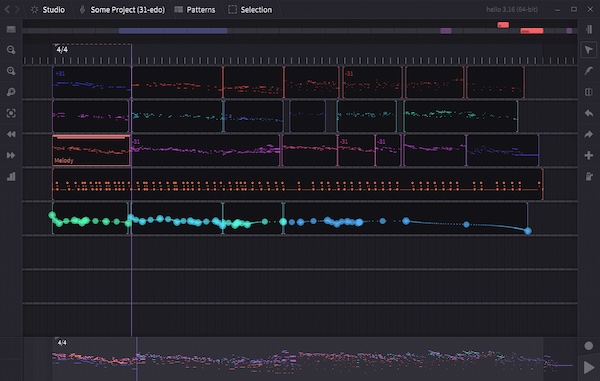Select the long purple -31 clip beside Melody
The image size is (600, 381).
pyautogui.click(x=205, y=150)
